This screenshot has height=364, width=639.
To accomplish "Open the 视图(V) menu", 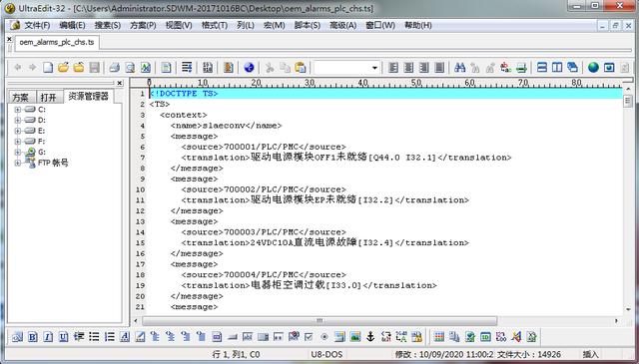I will pos(179,25).
